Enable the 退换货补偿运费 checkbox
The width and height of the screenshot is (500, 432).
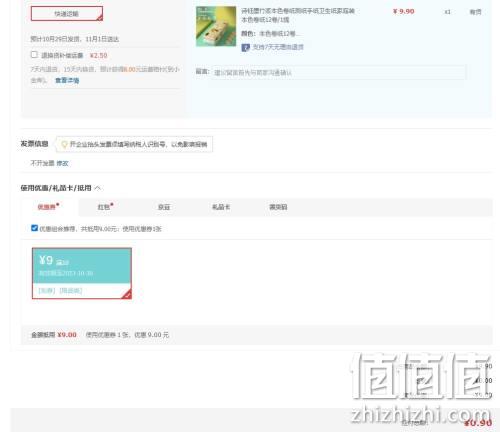pos(34,54)
